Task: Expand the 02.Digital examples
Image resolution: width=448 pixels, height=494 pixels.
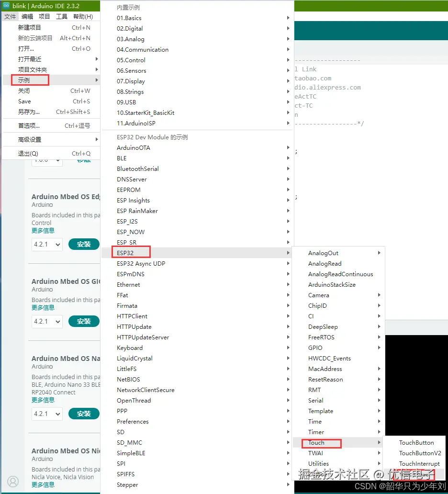Action: pyautogui.click(x=197, y=28)
